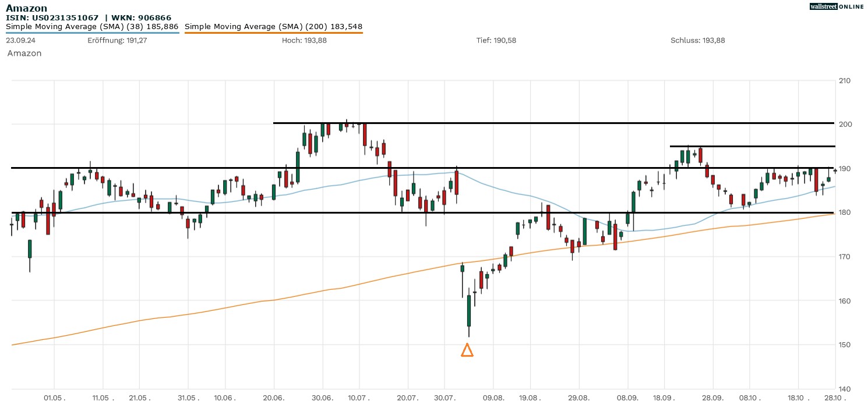
Task: Click the bold Amazon heading at top left
Action: pyautogui.click(x=26, y=8)
